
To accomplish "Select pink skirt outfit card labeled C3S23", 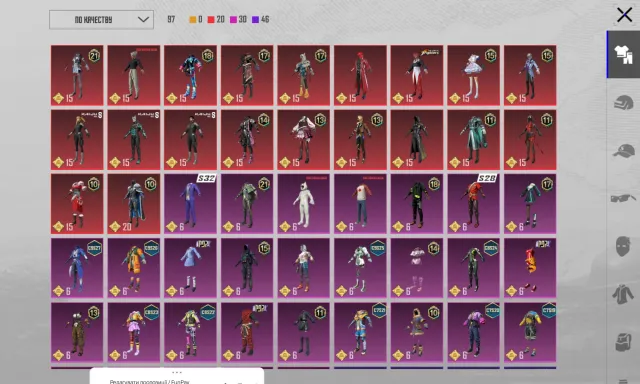I will tap(134, 333).
